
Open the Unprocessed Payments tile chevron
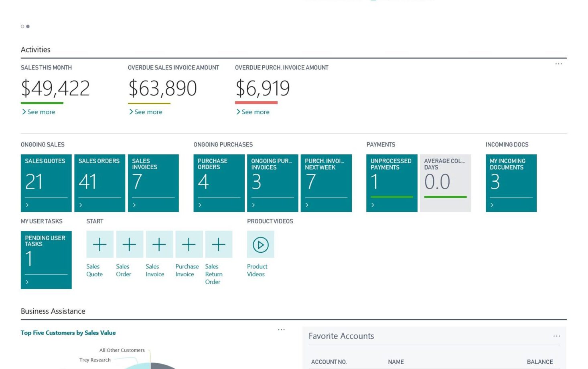373,205
